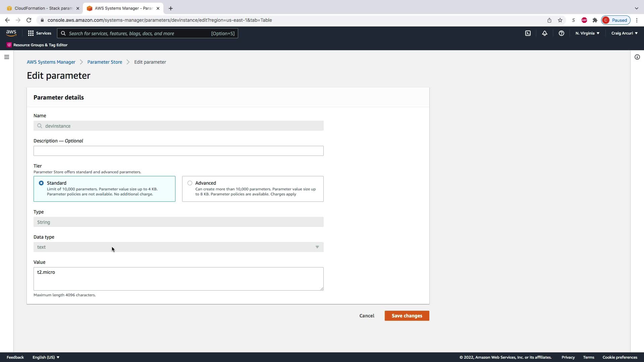Viewport: 644px width, 362px height.
Task: Bookmark this page with the star icon
Action: (560, 20)
